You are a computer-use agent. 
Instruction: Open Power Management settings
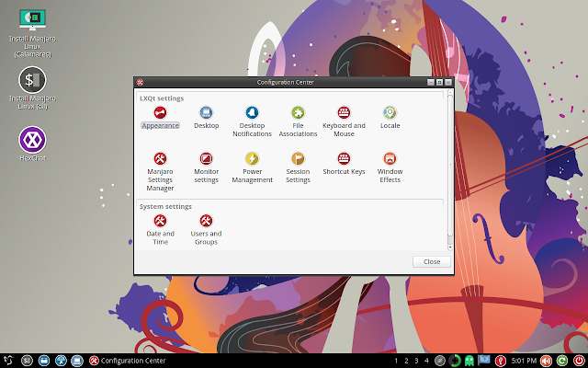click(x=252, y=167)
